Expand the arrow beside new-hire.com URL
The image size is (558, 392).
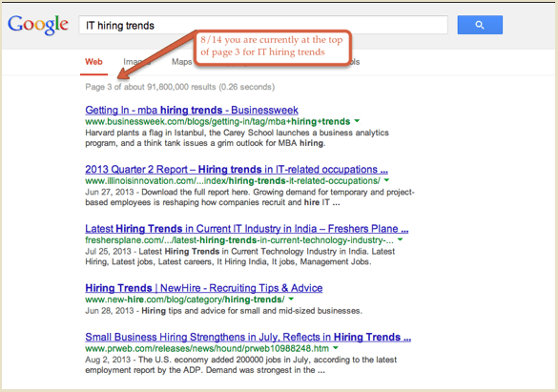(291, 299)
